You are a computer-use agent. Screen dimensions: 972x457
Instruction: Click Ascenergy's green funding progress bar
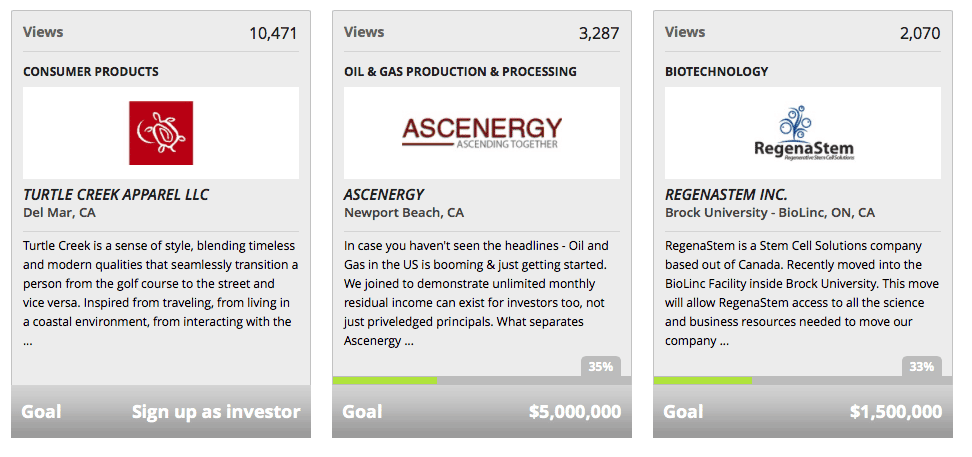(385, 380)
